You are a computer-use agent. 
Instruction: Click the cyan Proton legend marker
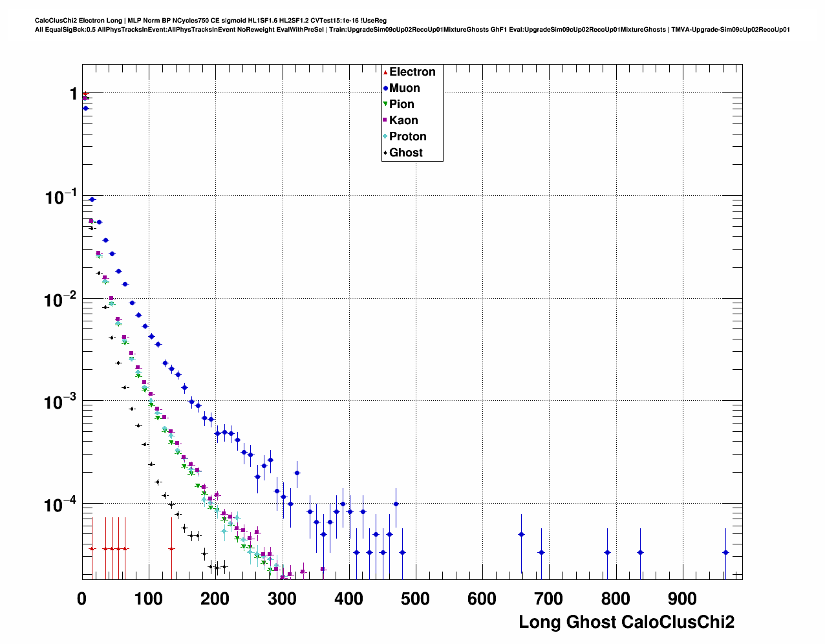point(385,136)
